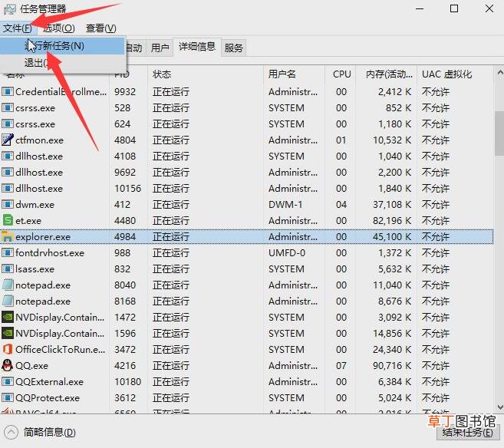The height and width of the screenshot is (448, 504).
Task: Click NVDisplay.Container icon PID 1472
Action: [x=8, y=317]
